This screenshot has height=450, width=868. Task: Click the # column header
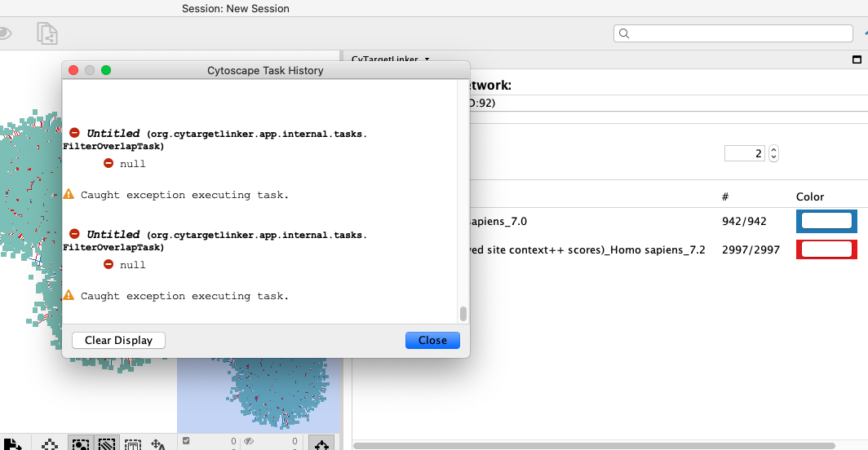tap(725, 196)
